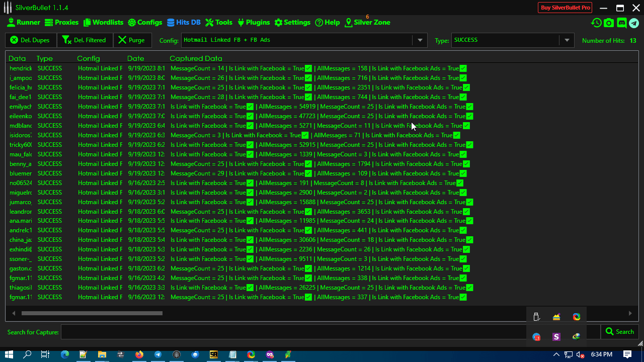Click the screenshot camera icon
Viewport: 644px width, 362px height.
pos(609,23)
